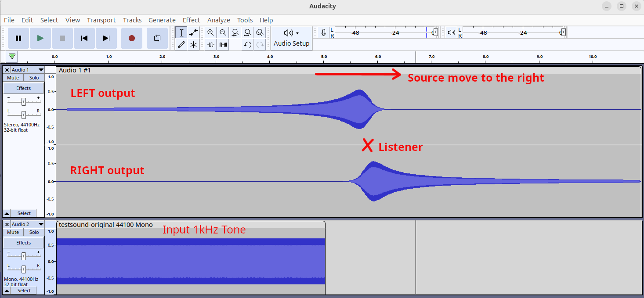Trim audio outside selection icon
Screen dimensions: 644x298
click(x=211, y=44)
